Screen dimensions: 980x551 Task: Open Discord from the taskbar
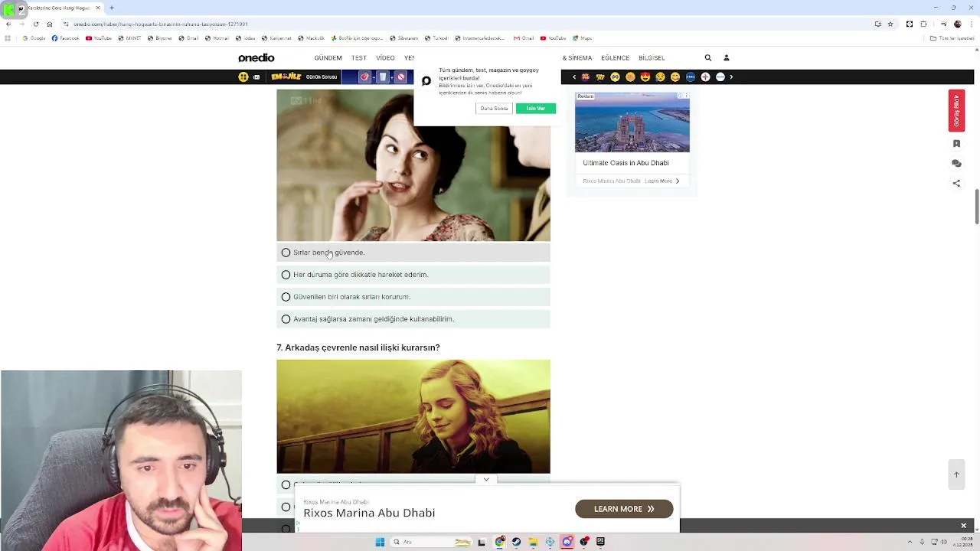click(x=567, y=542)
